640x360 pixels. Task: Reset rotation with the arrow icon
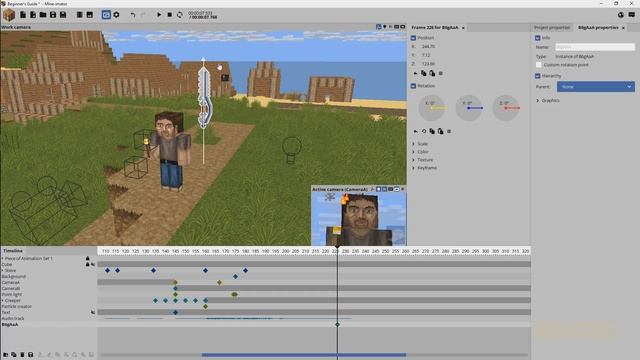pyautogui.click(x=416, y=131)
